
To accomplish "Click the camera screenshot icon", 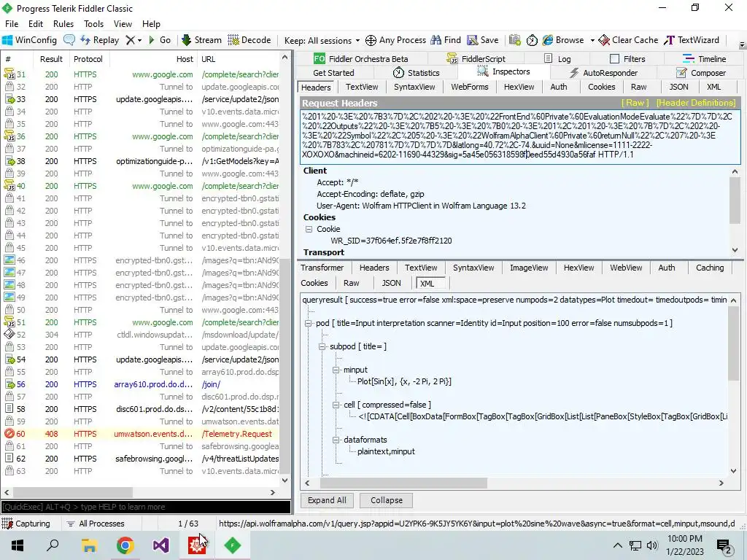I will 514,40.
